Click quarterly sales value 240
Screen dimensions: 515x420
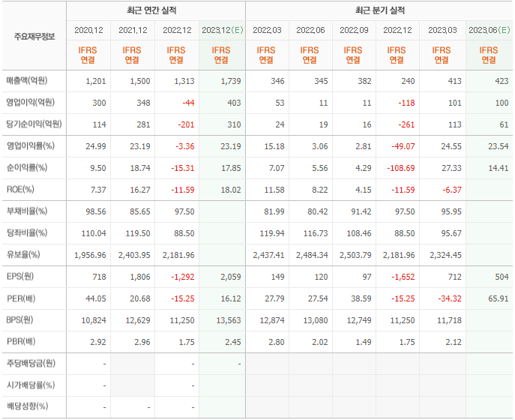(409, 81)
